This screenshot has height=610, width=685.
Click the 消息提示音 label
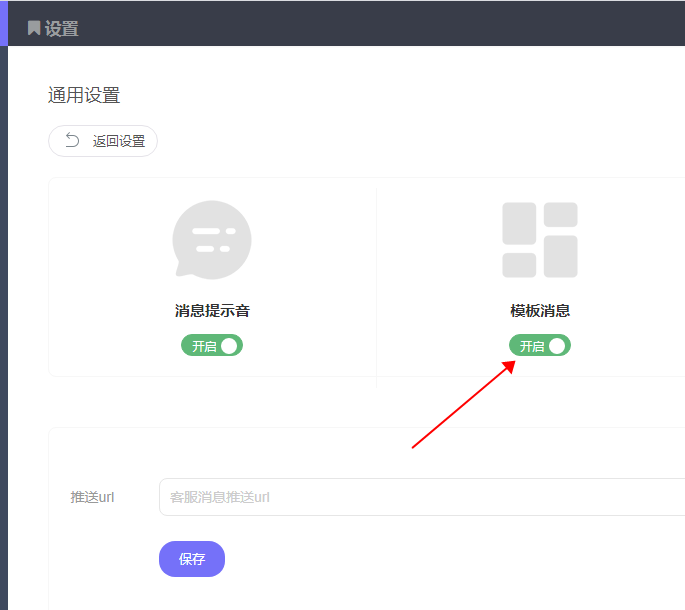[212, 311]
